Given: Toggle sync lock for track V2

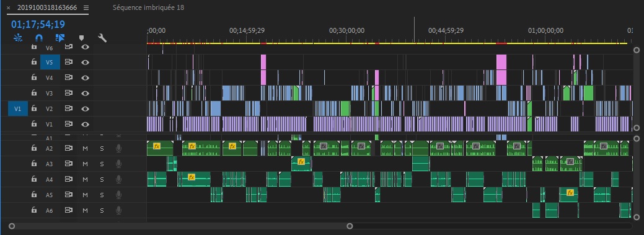Looking at the screenshot, I should point(69,109).
